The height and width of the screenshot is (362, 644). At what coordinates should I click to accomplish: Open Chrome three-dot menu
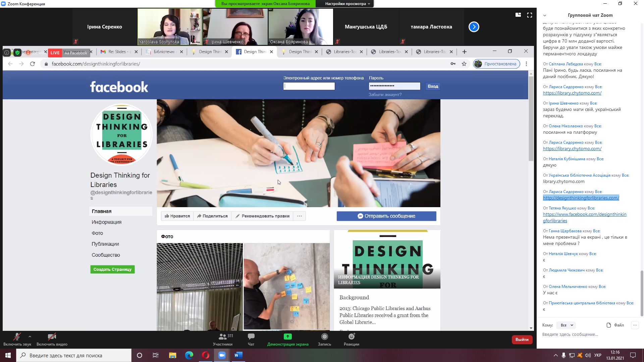click(x=526, y=64)
